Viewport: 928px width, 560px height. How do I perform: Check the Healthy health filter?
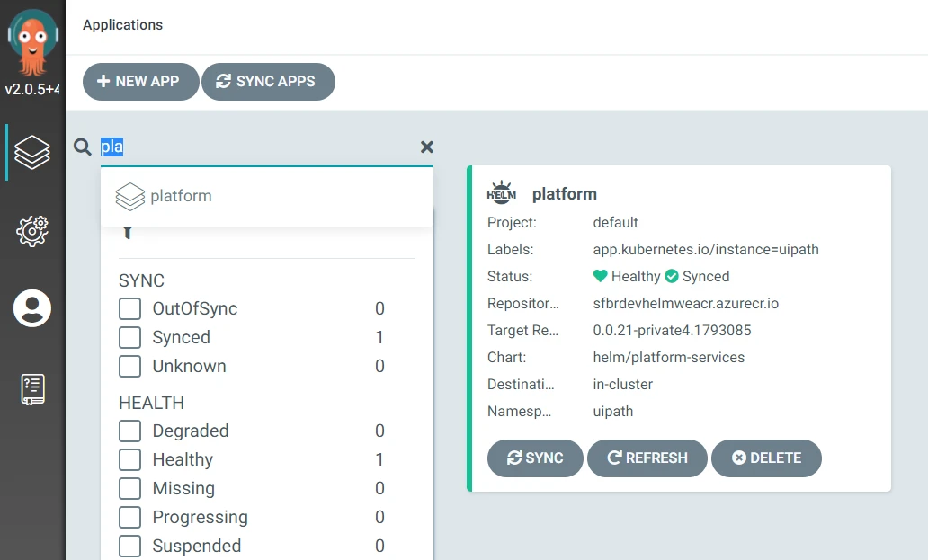(129, 459)
